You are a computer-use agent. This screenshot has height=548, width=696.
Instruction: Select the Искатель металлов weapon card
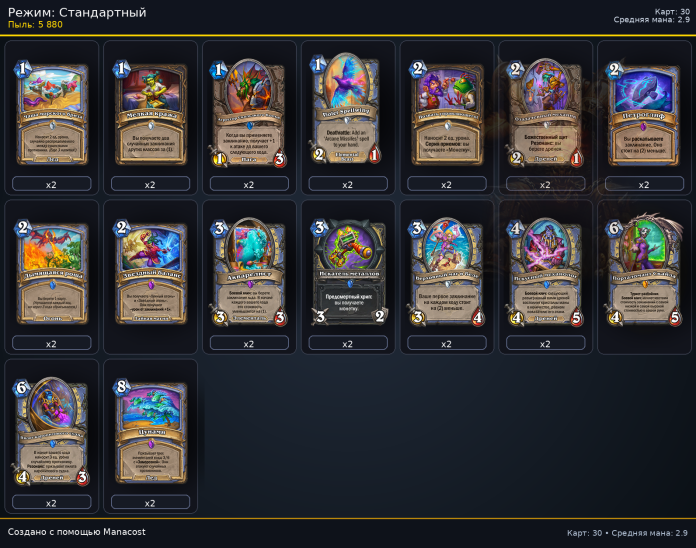[348, 272]
